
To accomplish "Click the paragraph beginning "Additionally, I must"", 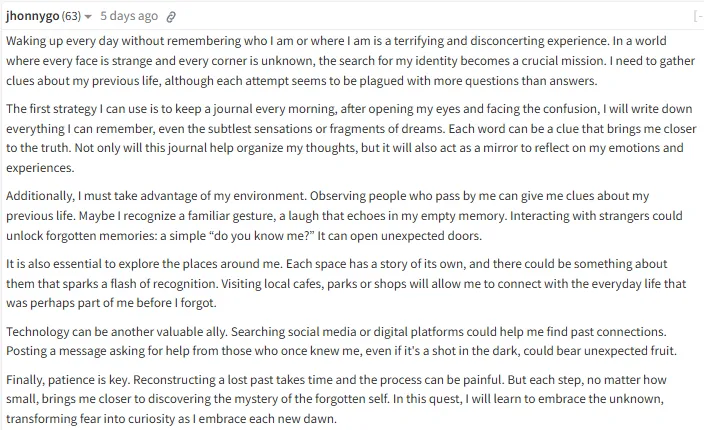I will [x=344, y=215].
